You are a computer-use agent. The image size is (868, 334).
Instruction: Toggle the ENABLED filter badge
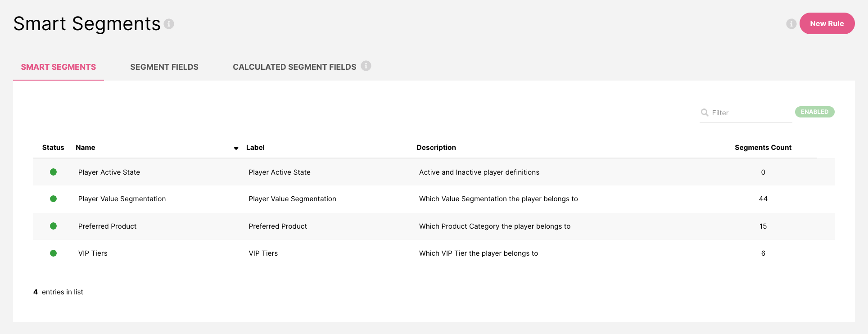(x=814, y=112)
